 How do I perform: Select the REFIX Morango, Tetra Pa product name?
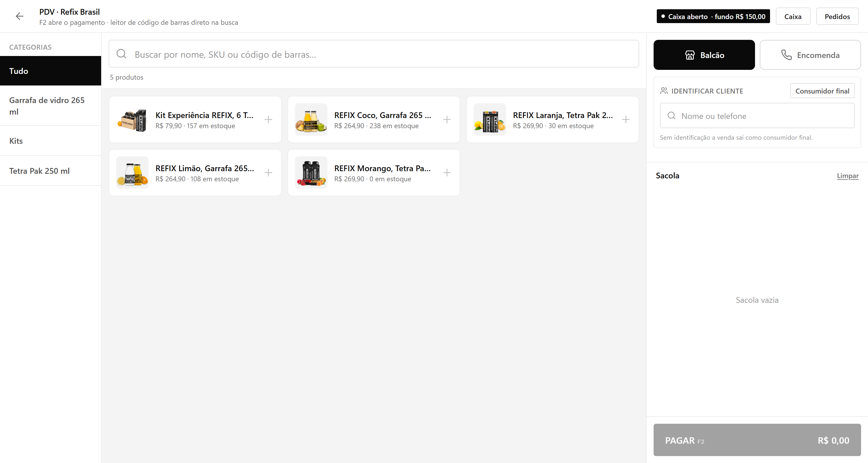[383, 168]
